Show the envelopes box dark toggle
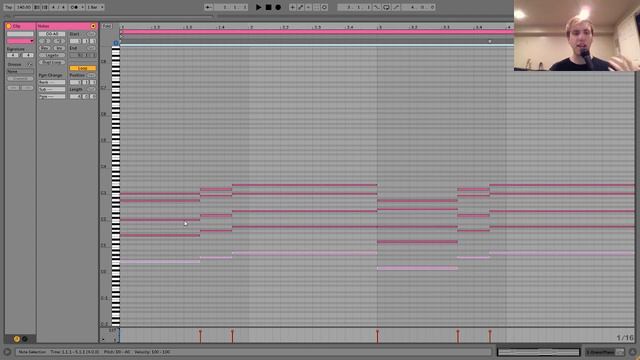The height and width of the screenshot is (360, 640). (x=24, y=339)
